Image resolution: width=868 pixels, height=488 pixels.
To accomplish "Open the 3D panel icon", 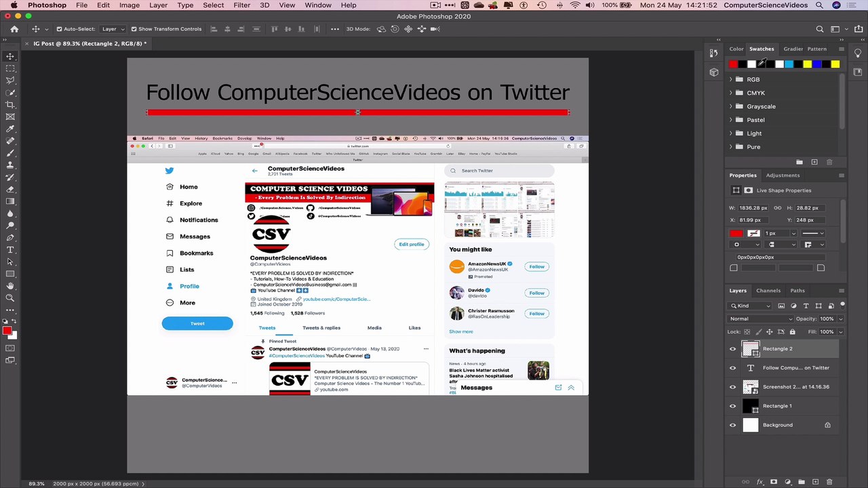I will click(x=713, y=72).
